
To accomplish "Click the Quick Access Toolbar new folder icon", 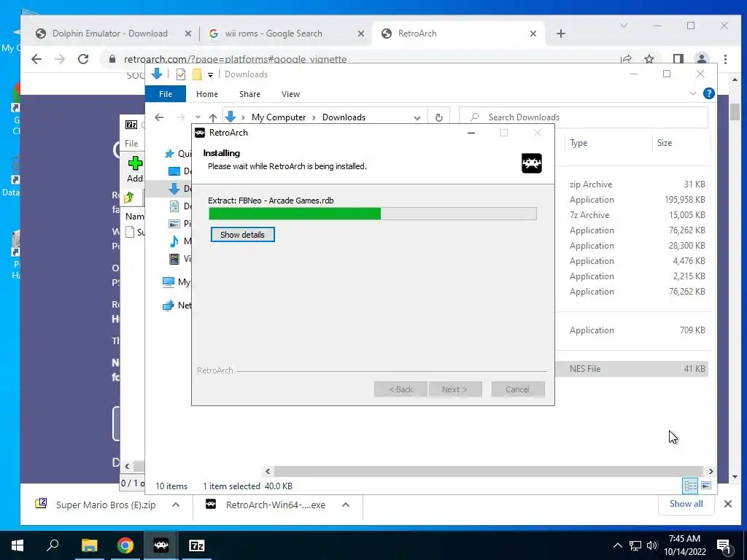I will [x=197, y=74].
